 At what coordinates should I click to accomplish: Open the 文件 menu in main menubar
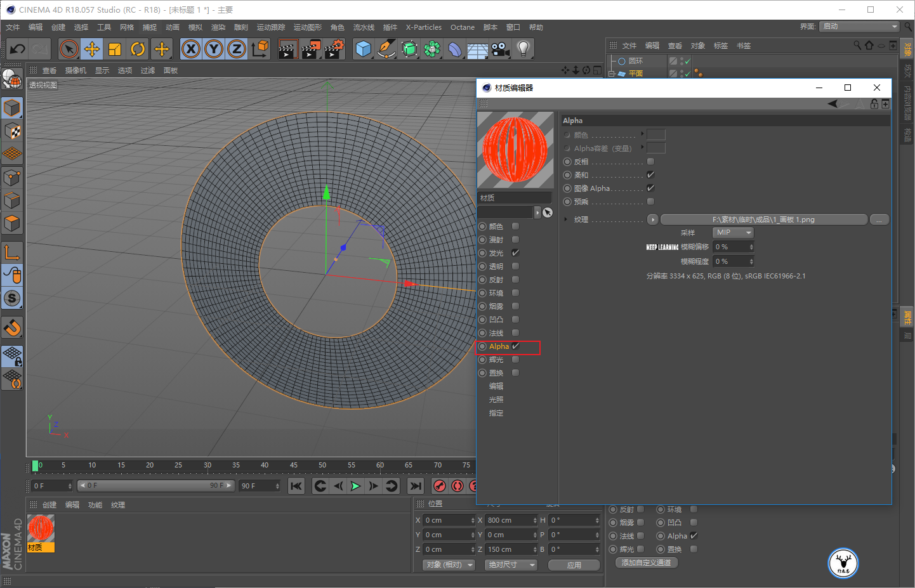[13, 27]
